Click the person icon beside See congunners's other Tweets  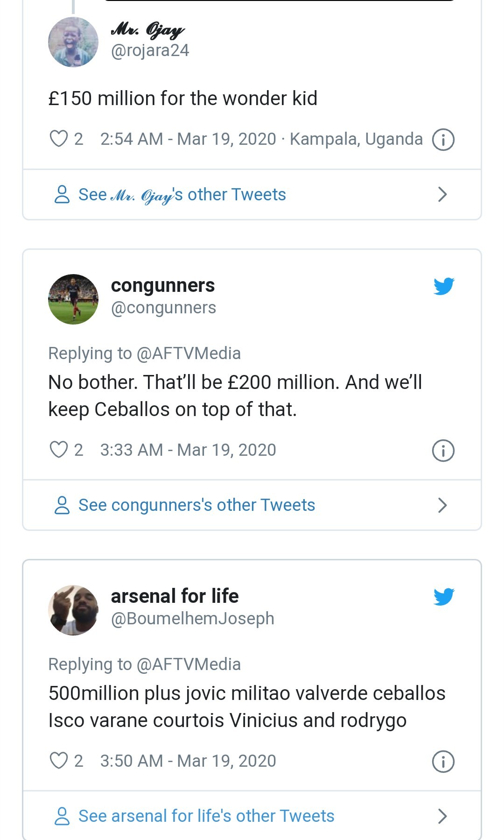tap(61, 505)
